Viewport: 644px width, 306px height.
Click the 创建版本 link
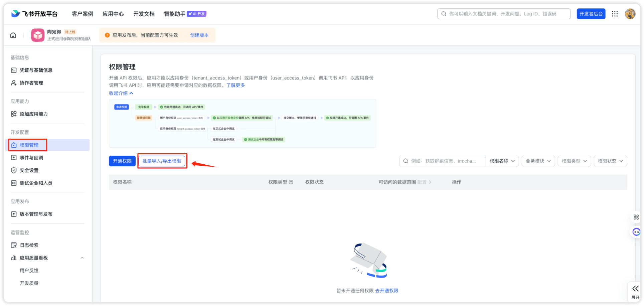tap(199, 35)
